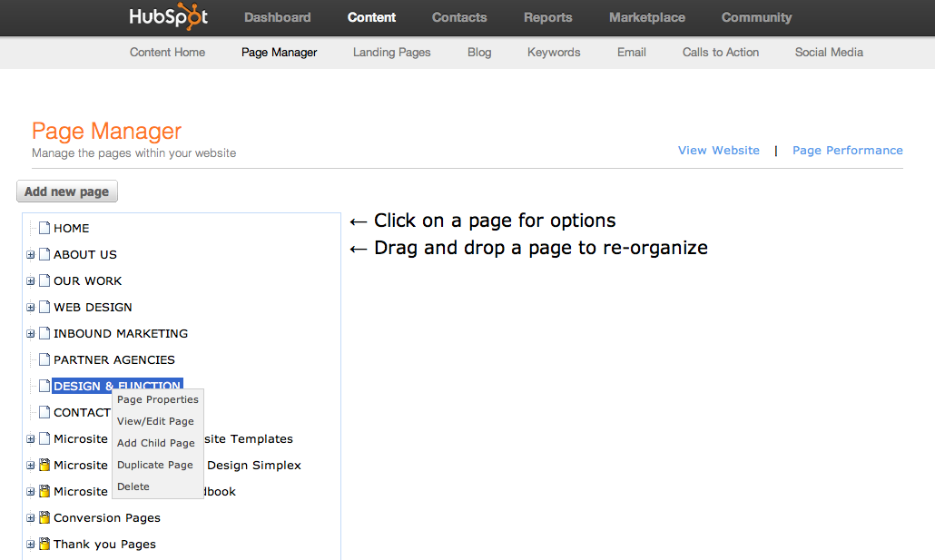Screen dimensions: 935x560
Task: Click the page icon beside HOME
Action: coord(43,228)
